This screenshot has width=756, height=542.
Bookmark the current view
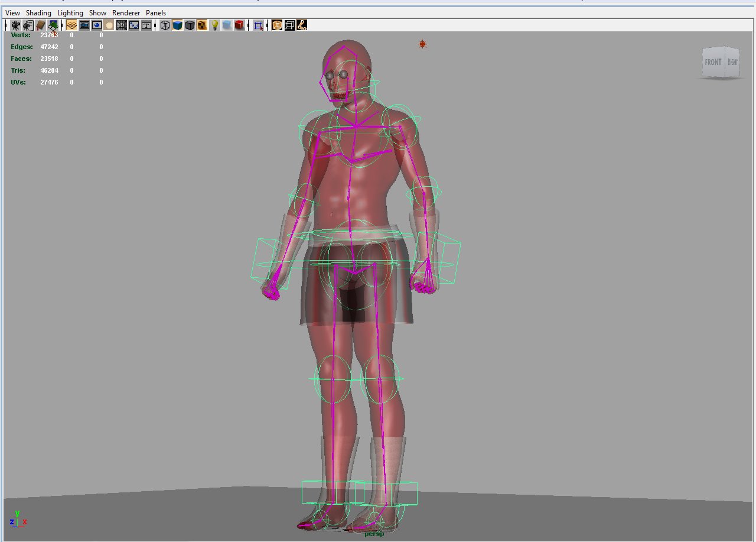point(40,24)
